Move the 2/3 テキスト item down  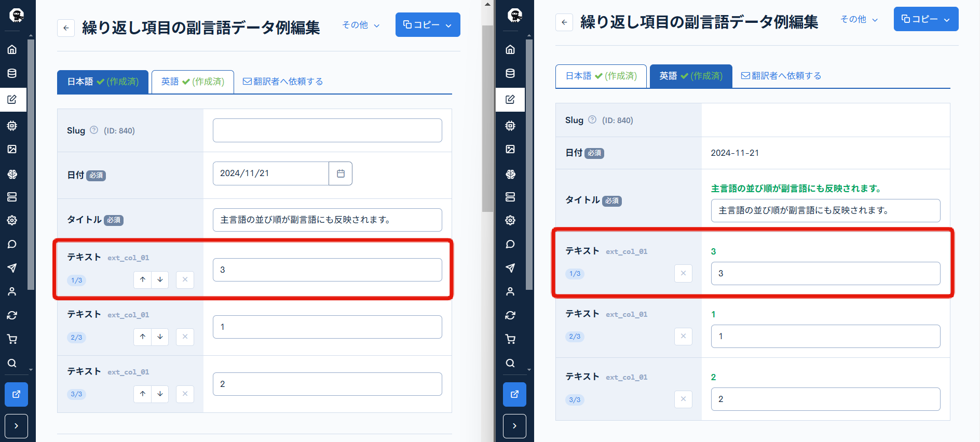coord(160,337)
